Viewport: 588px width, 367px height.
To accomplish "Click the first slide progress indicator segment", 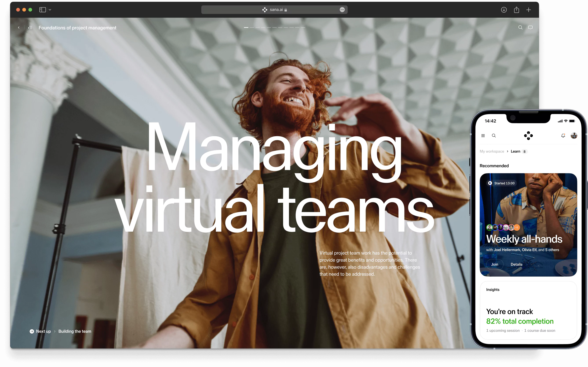I will (246, 28).
